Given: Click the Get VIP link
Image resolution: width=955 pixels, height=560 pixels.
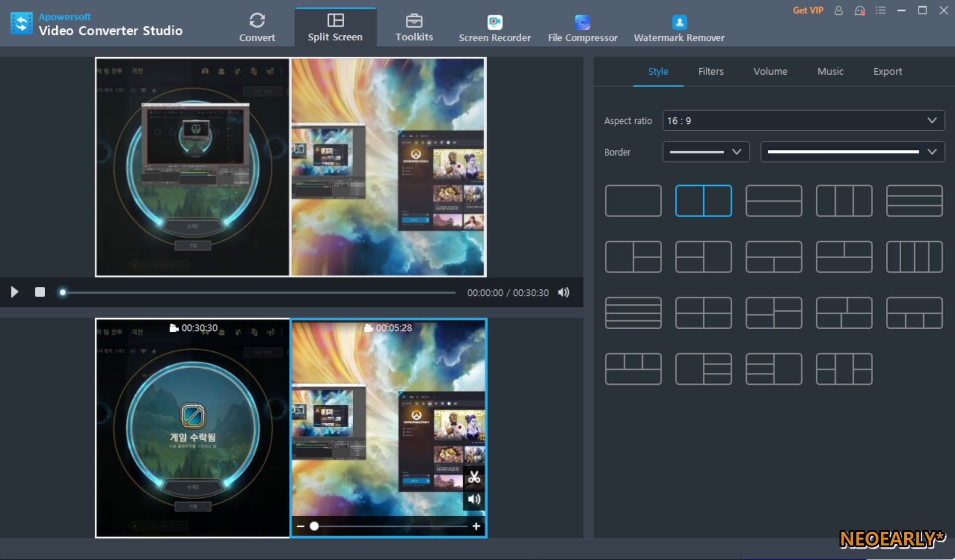Looking at the screenshot, I should [808, 10].
